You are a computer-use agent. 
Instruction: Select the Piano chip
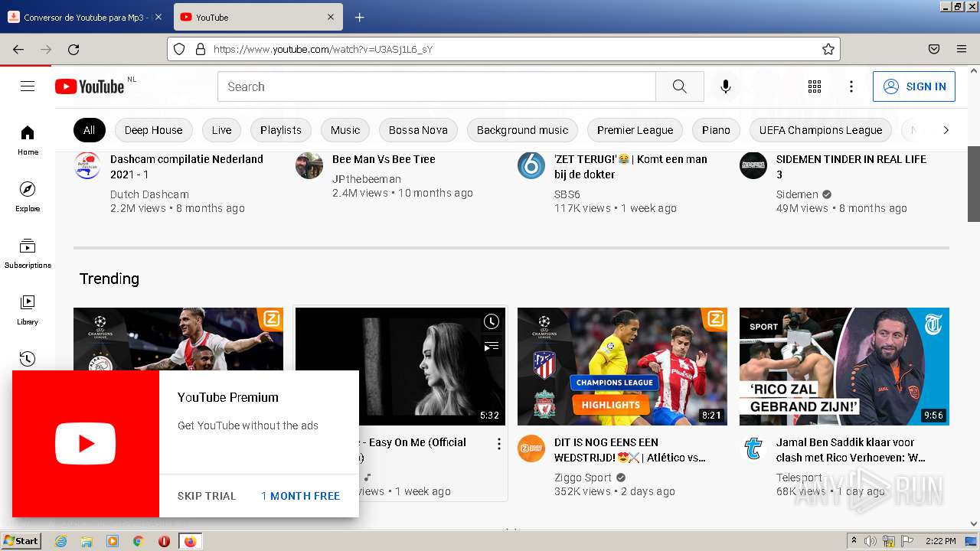[x=717, y=130]
